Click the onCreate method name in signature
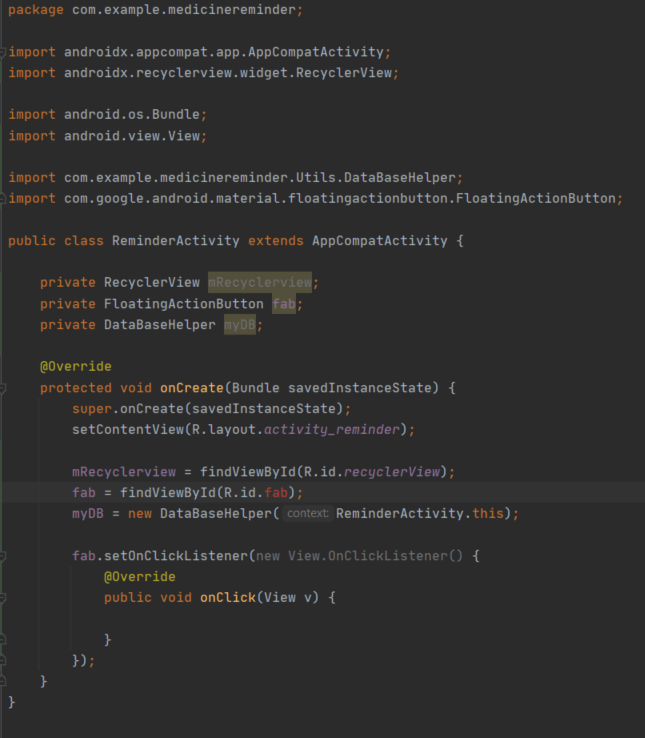 (192, 388)
